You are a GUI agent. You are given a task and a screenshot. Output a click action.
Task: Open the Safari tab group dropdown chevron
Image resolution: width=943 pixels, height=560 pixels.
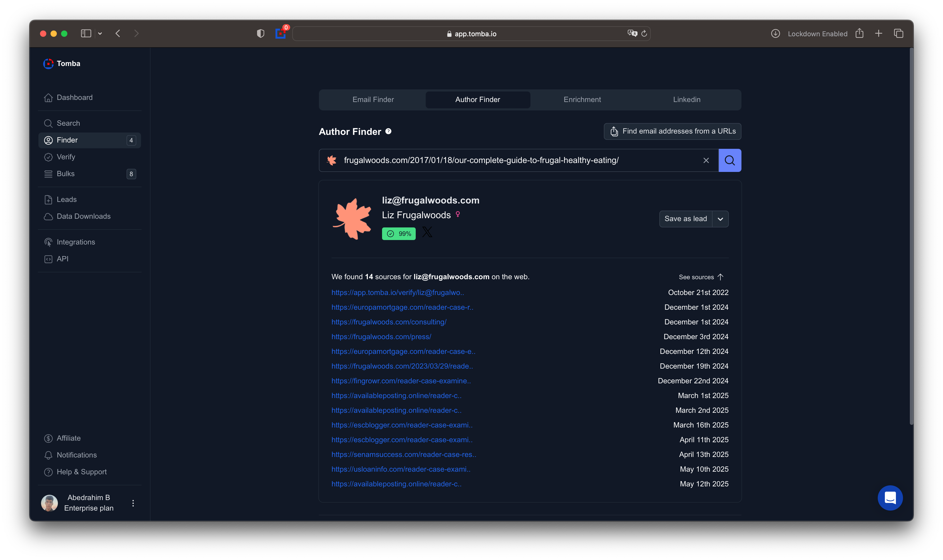point(100,34)
